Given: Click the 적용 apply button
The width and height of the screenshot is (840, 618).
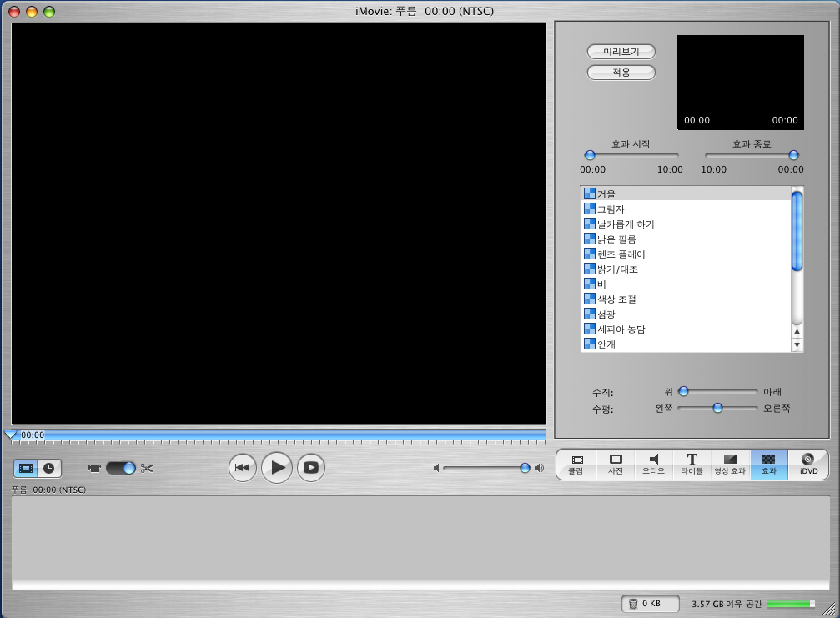Looking at the screenshot, I should pyautogui.click(x=621, y=73).
